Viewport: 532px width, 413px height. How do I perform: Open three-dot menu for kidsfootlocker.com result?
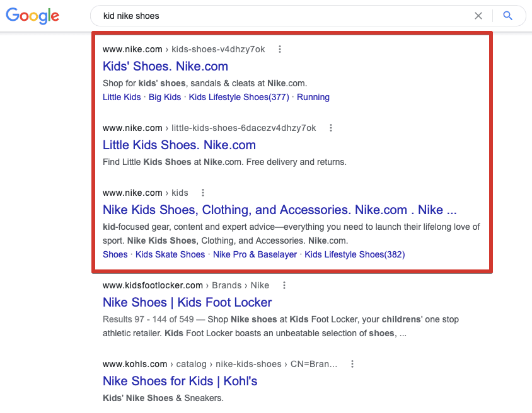point(284,285)
